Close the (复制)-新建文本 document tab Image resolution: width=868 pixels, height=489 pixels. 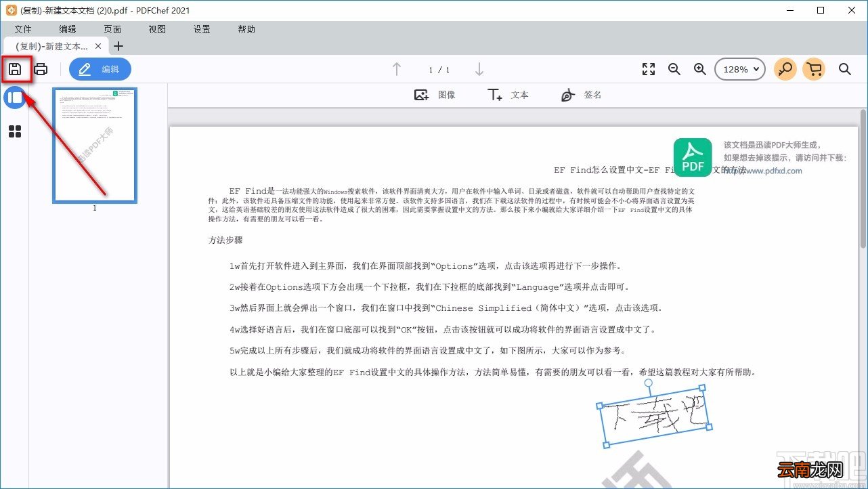(x=98, y=46)
